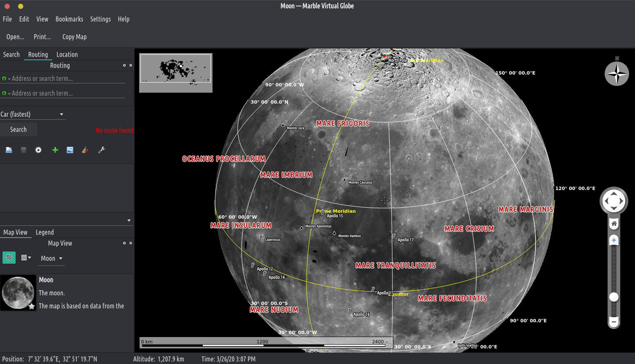Click the compass rose on the map
The height and width of the screenshot is (364, 635).
click(x=616, y=74)
